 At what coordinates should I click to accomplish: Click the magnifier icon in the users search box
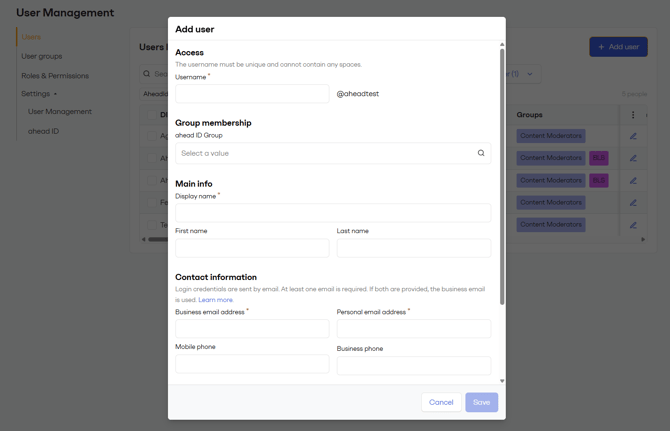point(147,74)
